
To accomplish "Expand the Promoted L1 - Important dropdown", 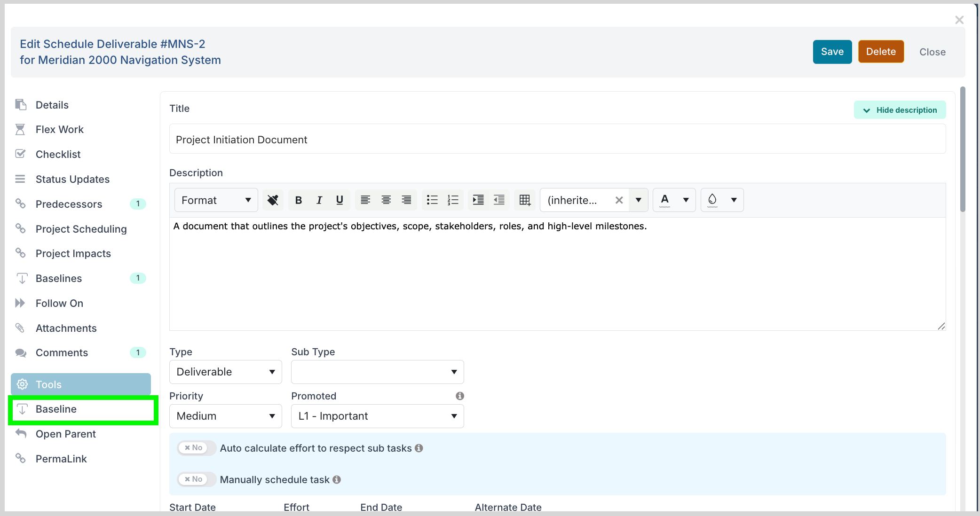I will point(377,416).
